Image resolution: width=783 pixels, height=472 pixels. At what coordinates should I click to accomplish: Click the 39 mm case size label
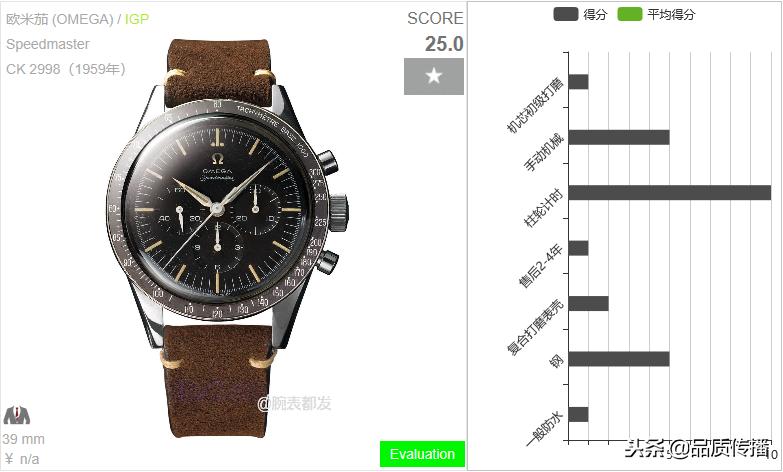pyautogui.click(x=23, y=439)
